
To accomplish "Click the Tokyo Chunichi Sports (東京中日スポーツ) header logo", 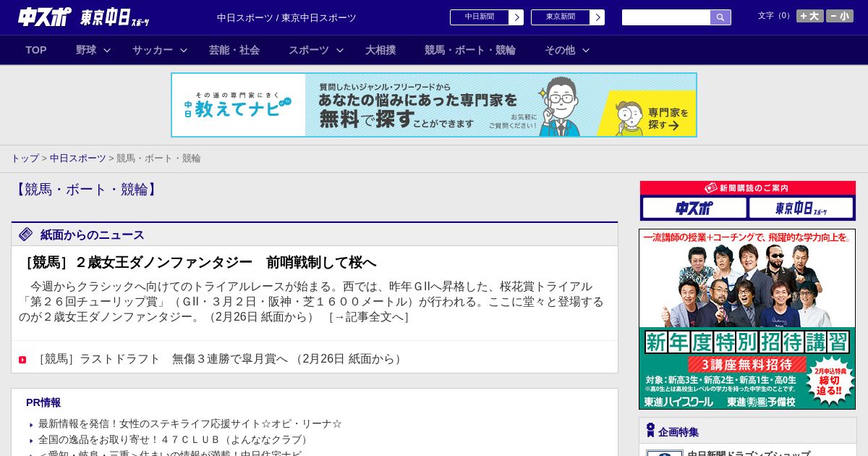I will point(114,17).
